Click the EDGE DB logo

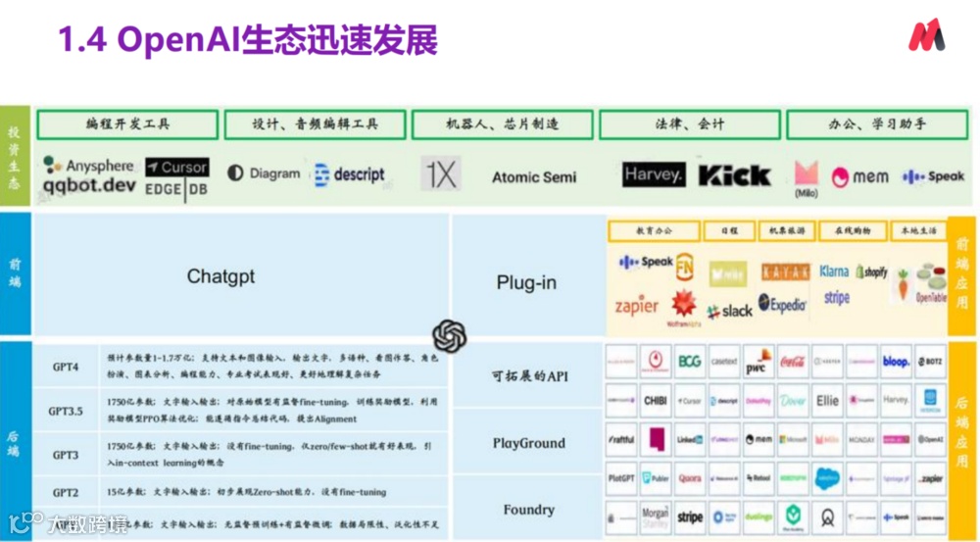176,189
